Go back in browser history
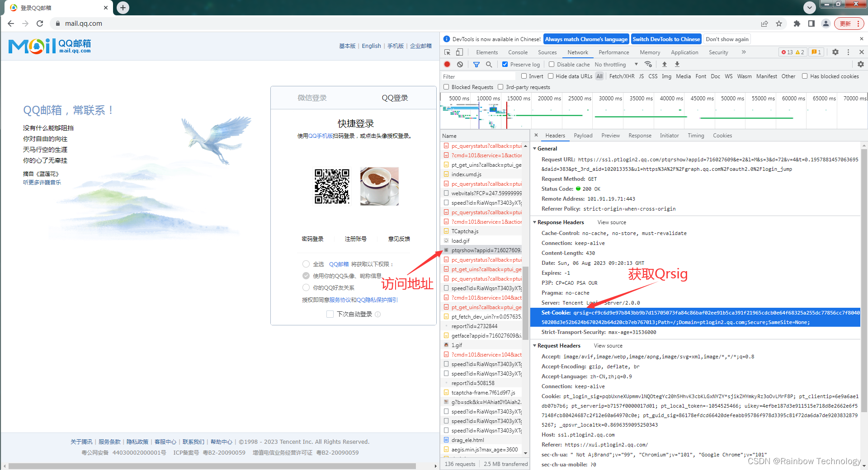 (11, 23)
